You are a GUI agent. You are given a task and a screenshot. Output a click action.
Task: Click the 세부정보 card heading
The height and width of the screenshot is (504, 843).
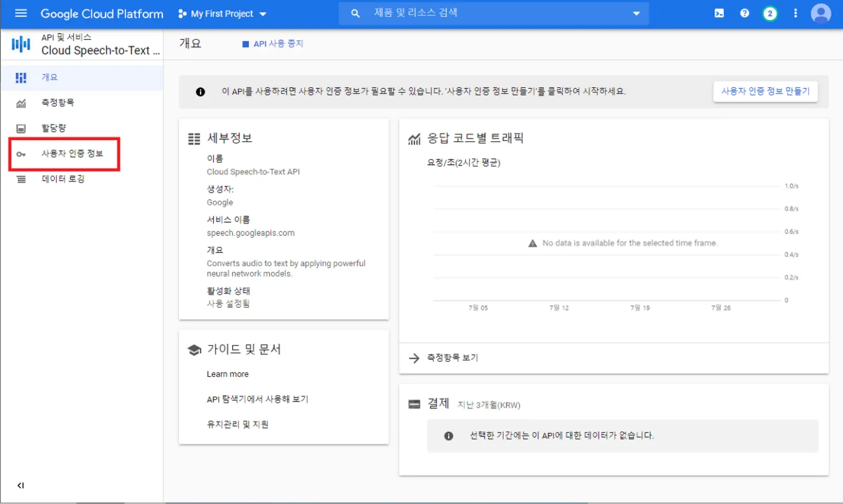[x=230, y=138]
